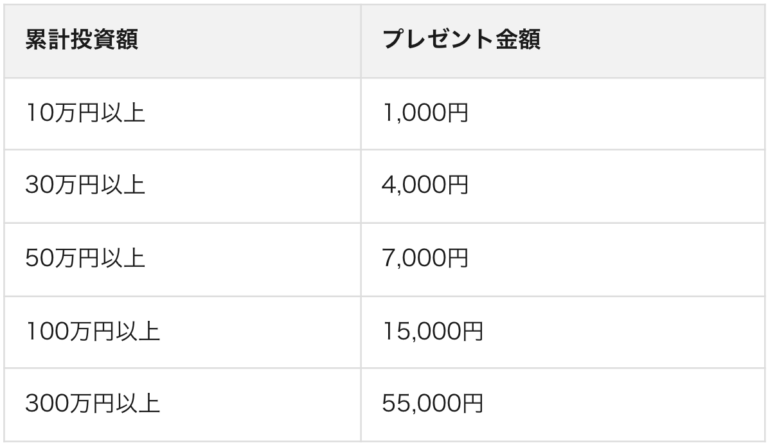Select the 10万円以上 cell
768x445 pixels.
coord(86,113)
